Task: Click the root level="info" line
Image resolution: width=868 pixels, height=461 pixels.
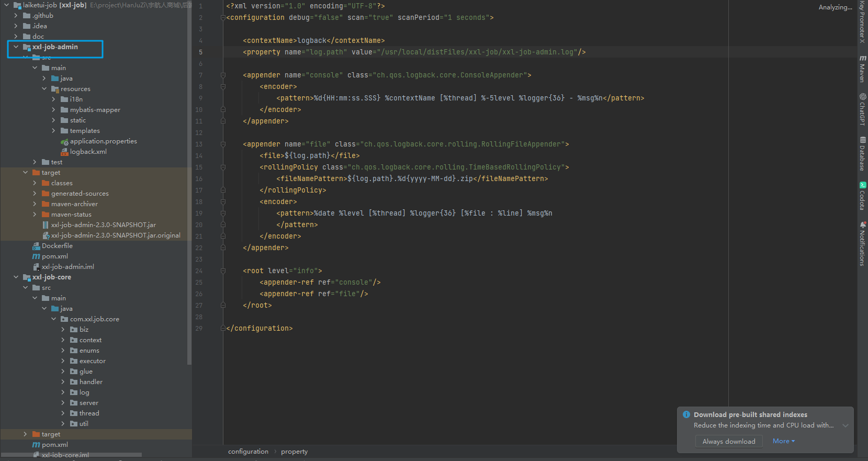Action: [283, 271]
